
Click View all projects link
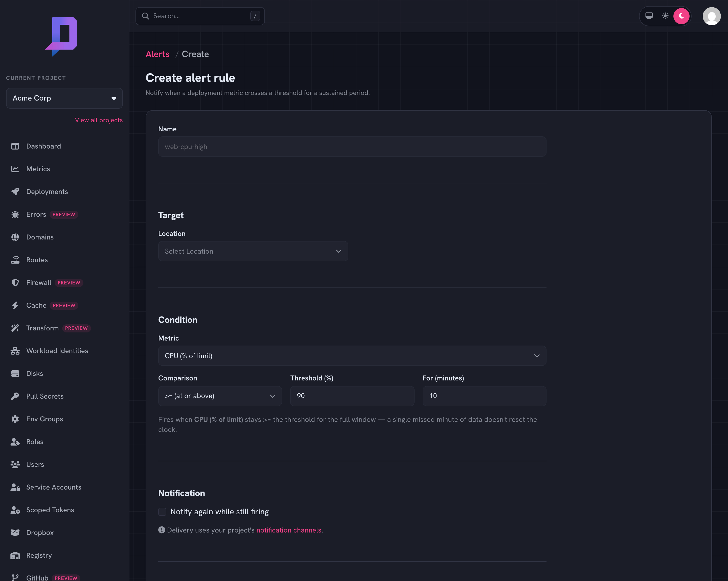99,120
